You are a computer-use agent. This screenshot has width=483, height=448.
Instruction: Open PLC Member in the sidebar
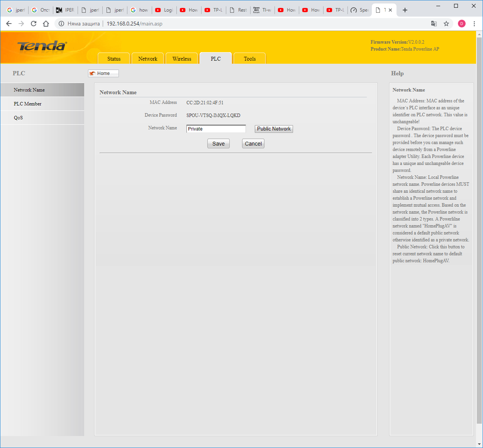[x=42, y=104]
